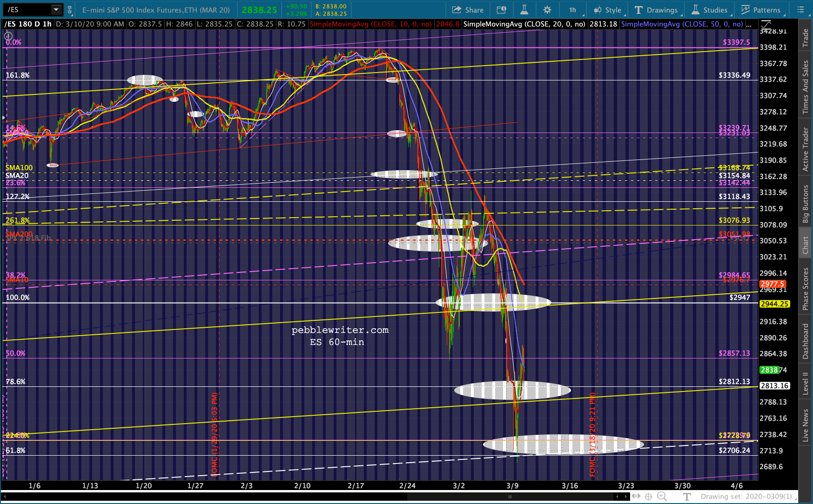This screenshot has height=504, width=813.
Task: Open the 1h timeframe dropdown
Action: tap(573, 10)
